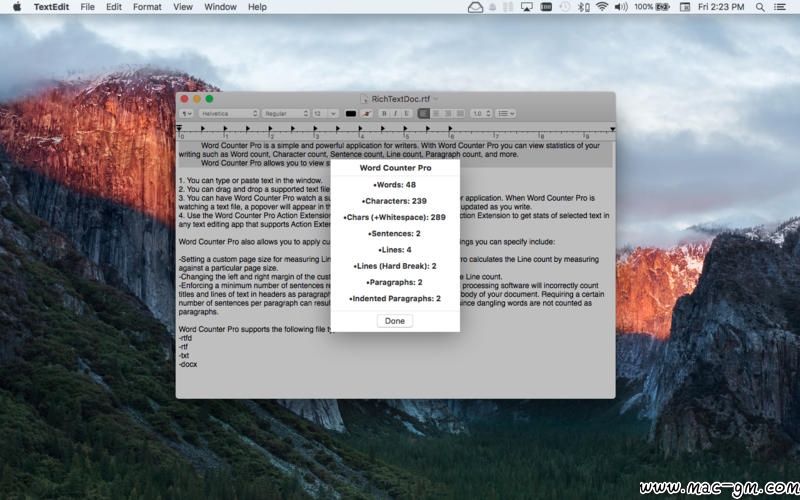Click the Chars (+Whitespace): 289 line

[x=394, y=217]
